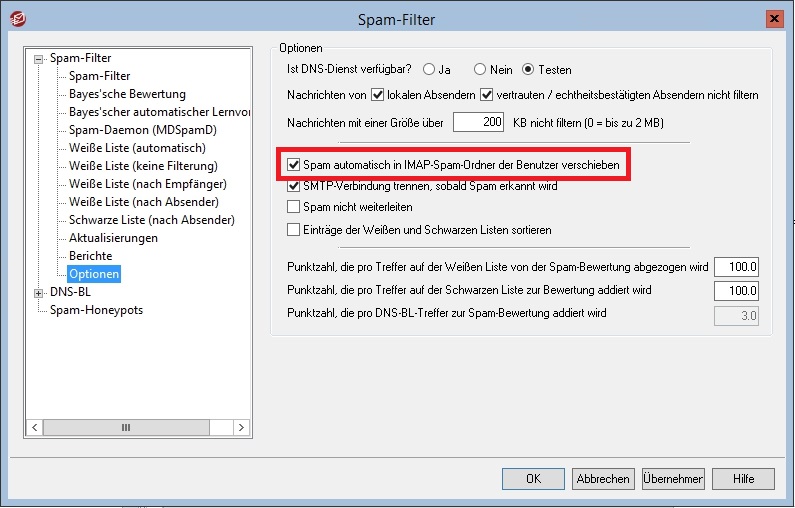Close the Spam-Filter dialog window
Screen dimensions: 795x508
[x=774, y=18]
